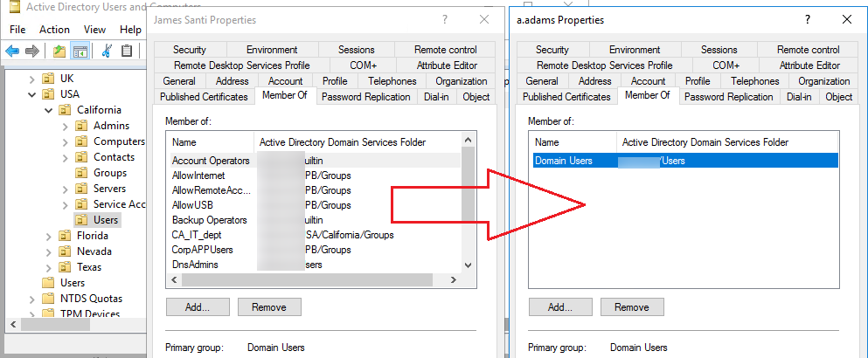Open Dial-in tab in James Santi Properties
Image resolution: width=868 pixels, height=358 pixels.
(x=437, y=97)
